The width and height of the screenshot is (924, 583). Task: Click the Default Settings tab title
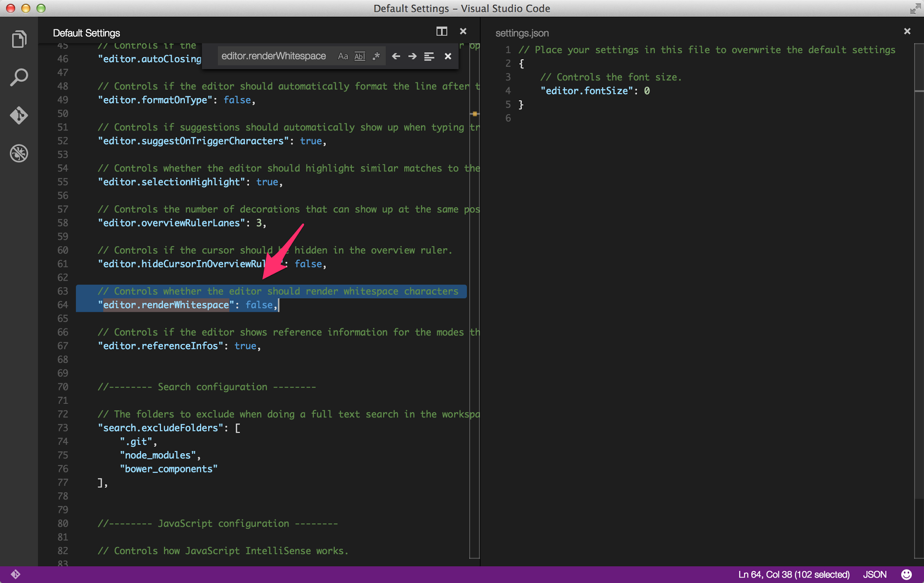click(86, 33)
